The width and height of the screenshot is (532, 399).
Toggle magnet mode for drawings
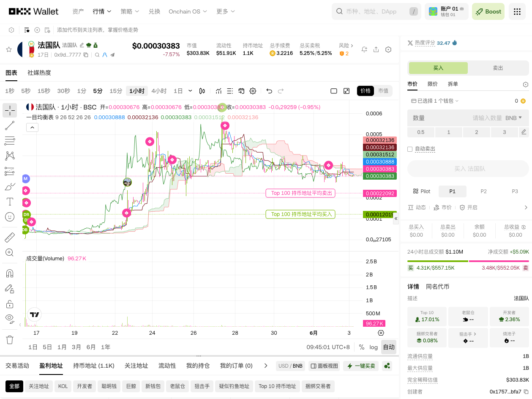tap(10, 273)
